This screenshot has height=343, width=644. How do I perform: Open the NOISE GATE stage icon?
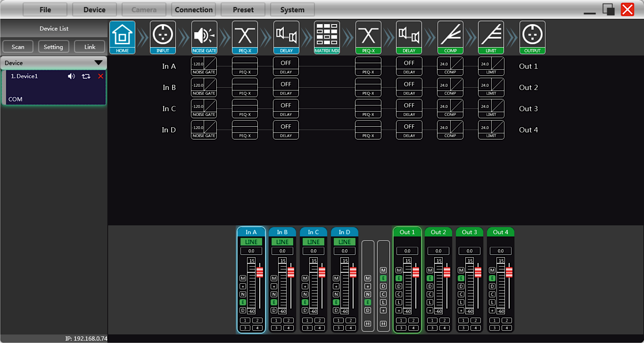(204, 37)
